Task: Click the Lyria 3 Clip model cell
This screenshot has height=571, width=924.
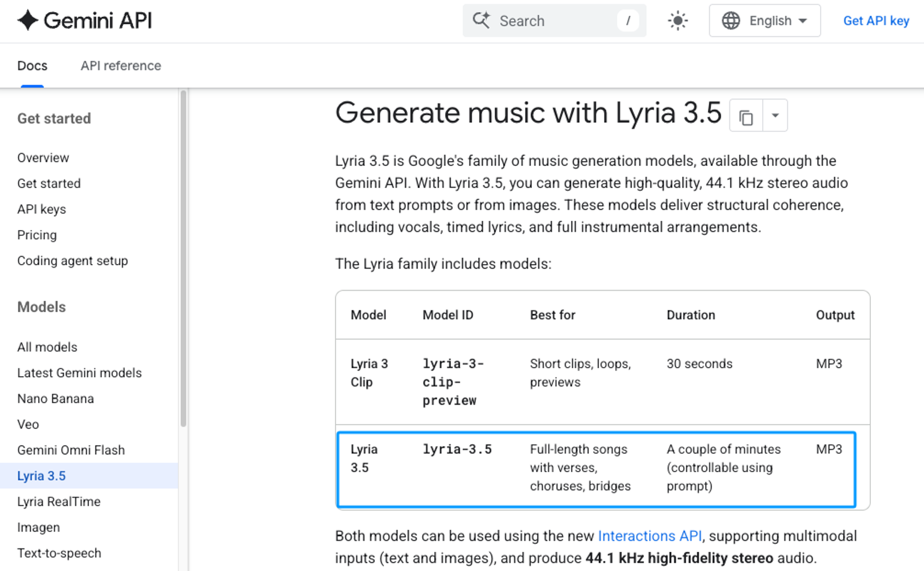Action: click(369, 373)
